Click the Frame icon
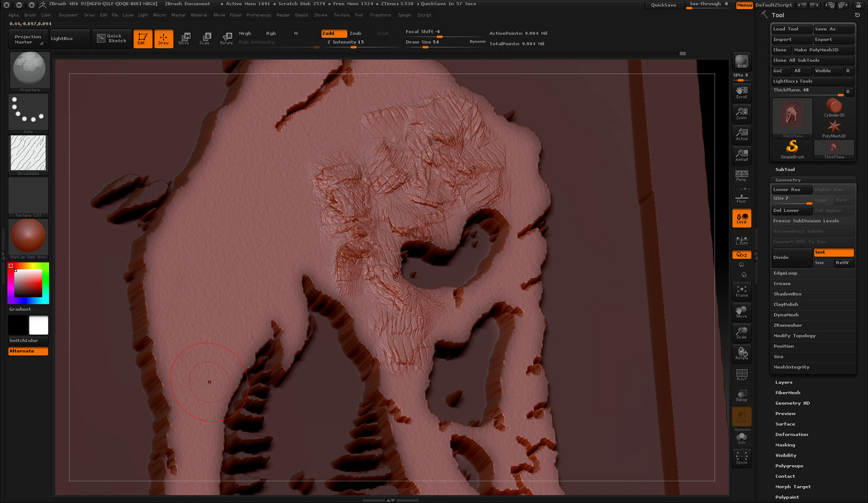The width and height of the screenshot is (868, 503). click(x=741, y=291)
